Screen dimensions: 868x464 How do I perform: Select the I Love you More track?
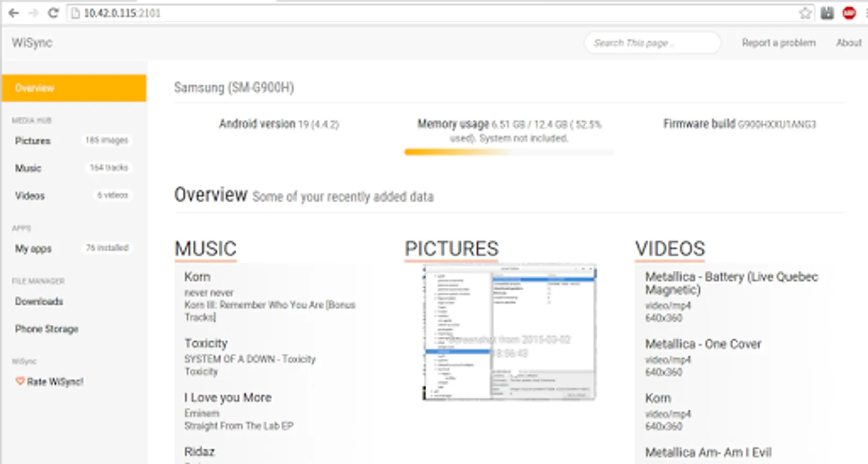click(228, 397)
